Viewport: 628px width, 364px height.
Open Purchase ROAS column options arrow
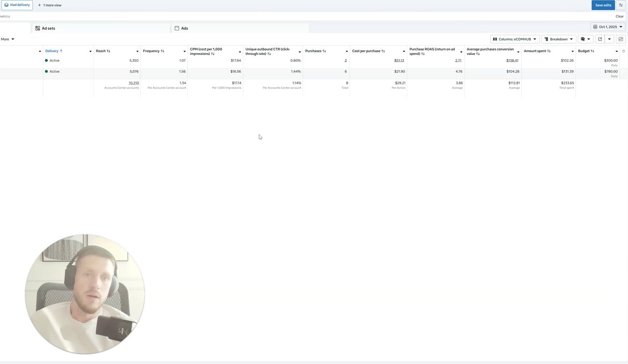(x=461, y=52)
